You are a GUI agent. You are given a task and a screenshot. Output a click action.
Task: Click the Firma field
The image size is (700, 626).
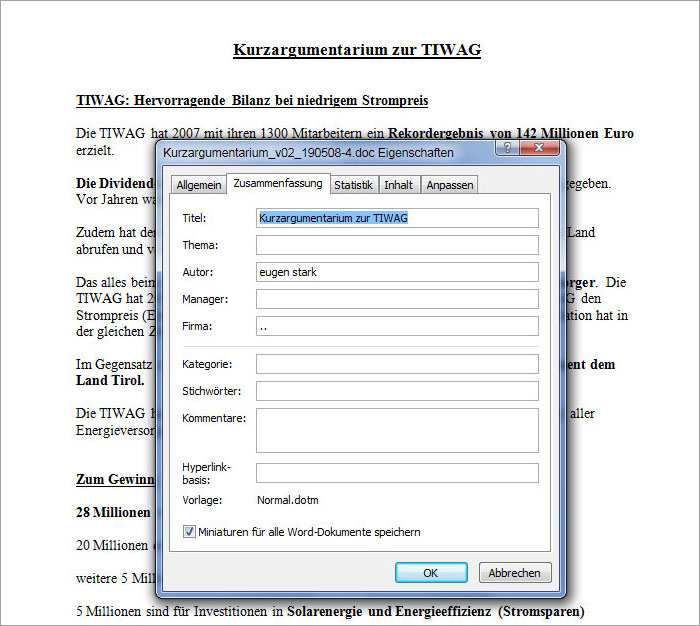pos(397,326)
